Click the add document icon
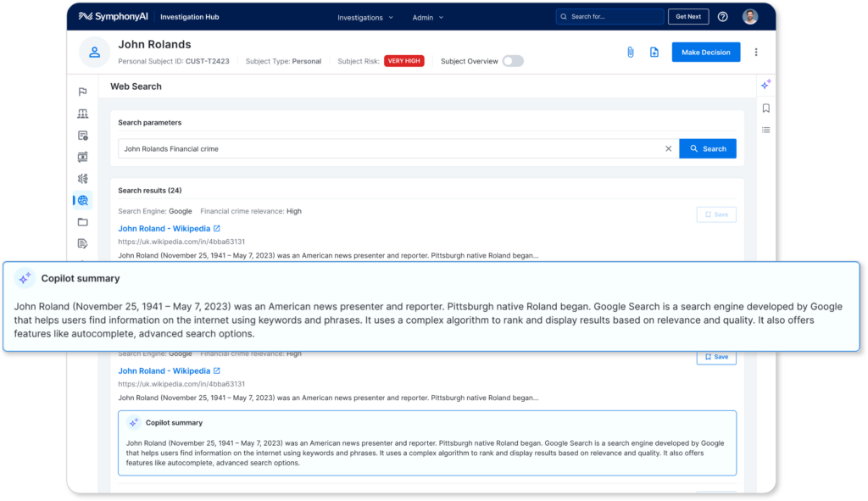Image resolution: width=868 pixels, height=501 pixels. tap(654, 52)
